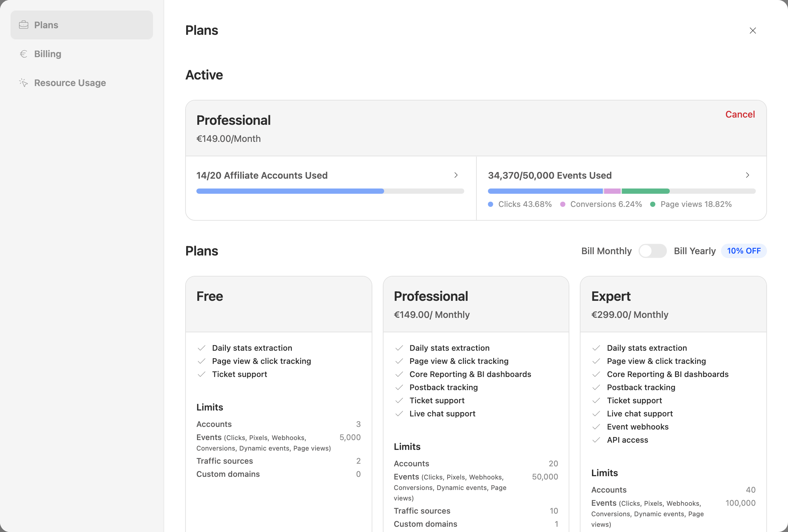Click Bill Monthly label

[606, 251]
